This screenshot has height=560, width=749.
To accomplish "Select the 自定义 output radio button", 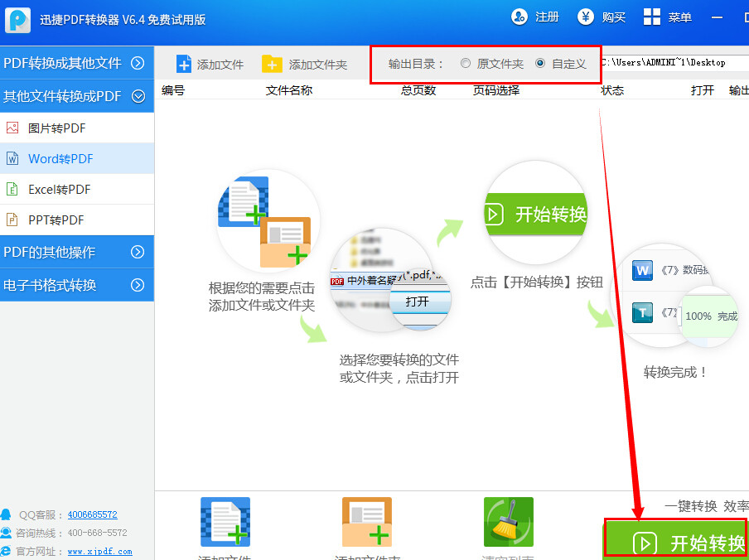I will [540, 63].
